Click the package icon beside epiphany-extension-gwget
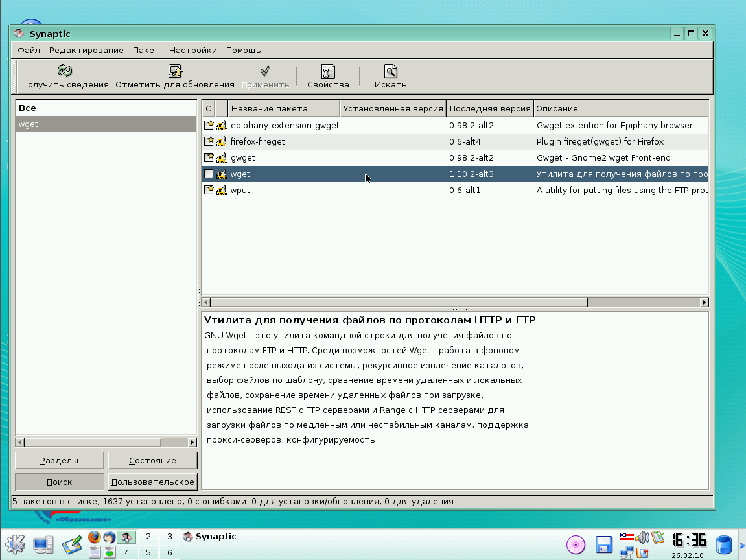The height and width of the screenshot is (560, 746). pyautogui.click(x=222, y=126)
